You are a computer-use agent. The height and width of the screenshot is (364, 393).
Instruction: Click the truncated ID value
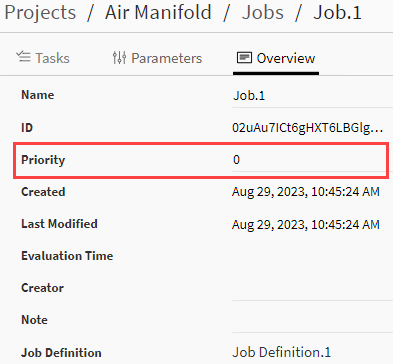[x=308, y=128]
